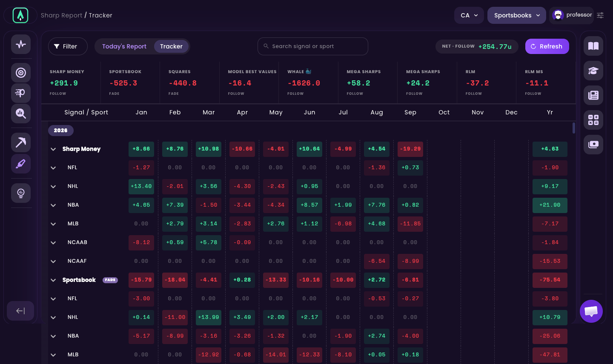613x364 pixels.
Task: Open the graduation cap icon
Action: point(593,71)
